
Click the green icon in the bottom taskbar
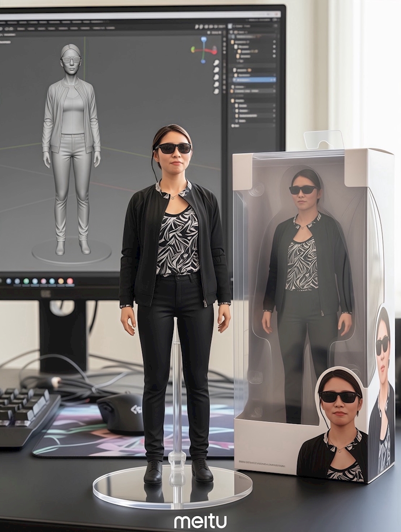click(26, 281)
